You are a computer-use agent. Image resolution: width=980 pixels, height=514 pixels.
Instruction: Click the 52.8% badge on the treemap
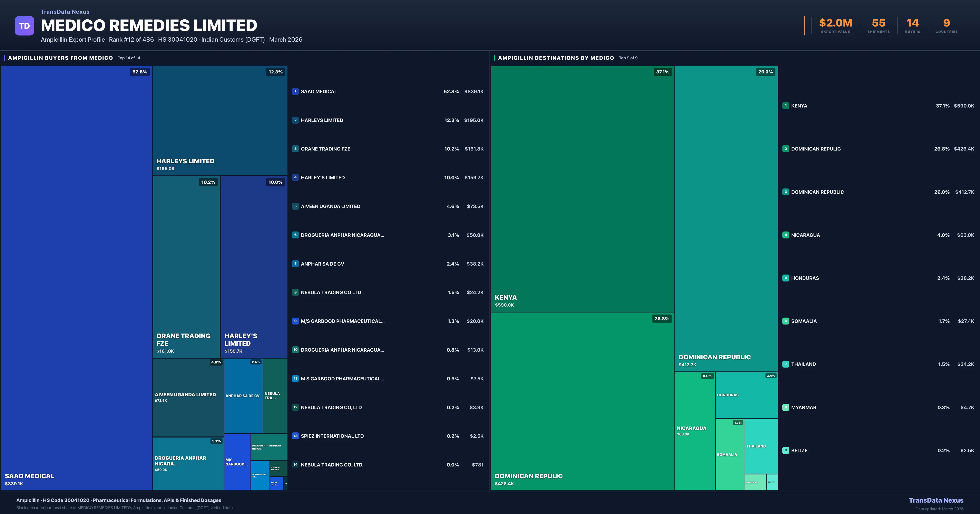click(x=140, y=72)
